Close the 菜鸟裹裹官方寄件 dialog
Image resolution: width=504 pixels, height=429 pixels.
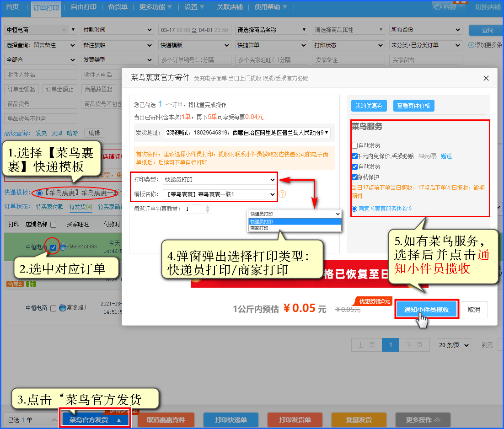click(x=486, y=78)
